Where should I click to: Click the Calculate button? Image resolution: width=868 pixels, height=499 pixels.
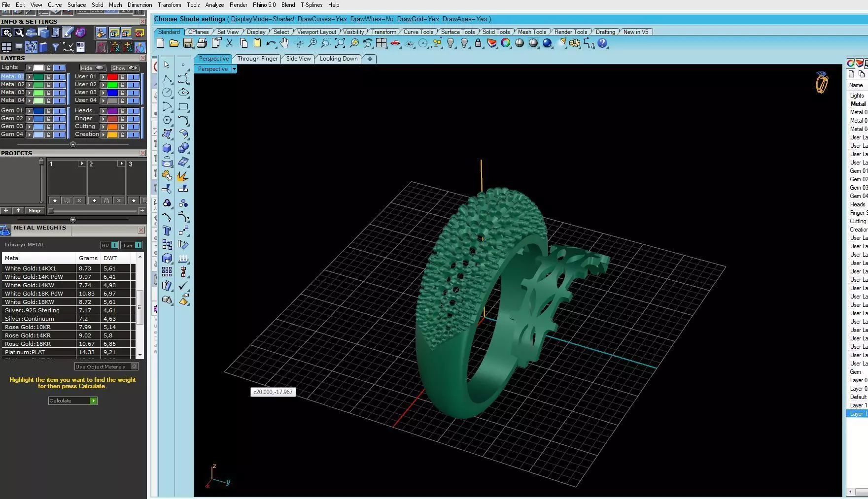point(73,401)
